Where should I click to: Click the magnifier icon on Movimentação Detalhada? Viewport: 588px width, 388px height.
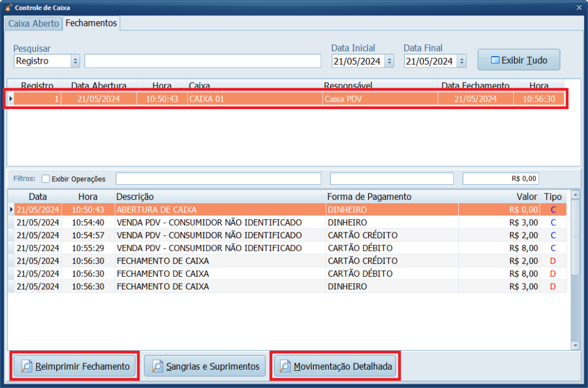tap(285, 367)
